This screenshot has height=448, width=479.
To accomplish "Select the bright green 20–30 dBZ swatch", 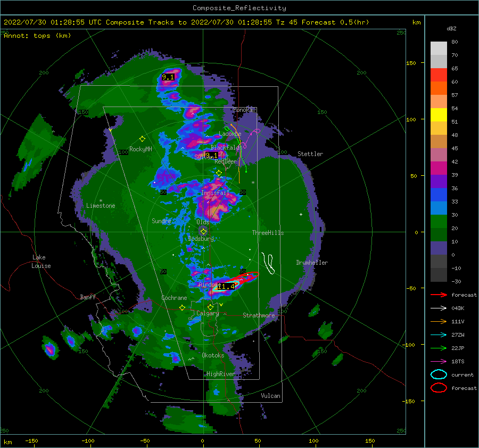I will coord(439,222).
